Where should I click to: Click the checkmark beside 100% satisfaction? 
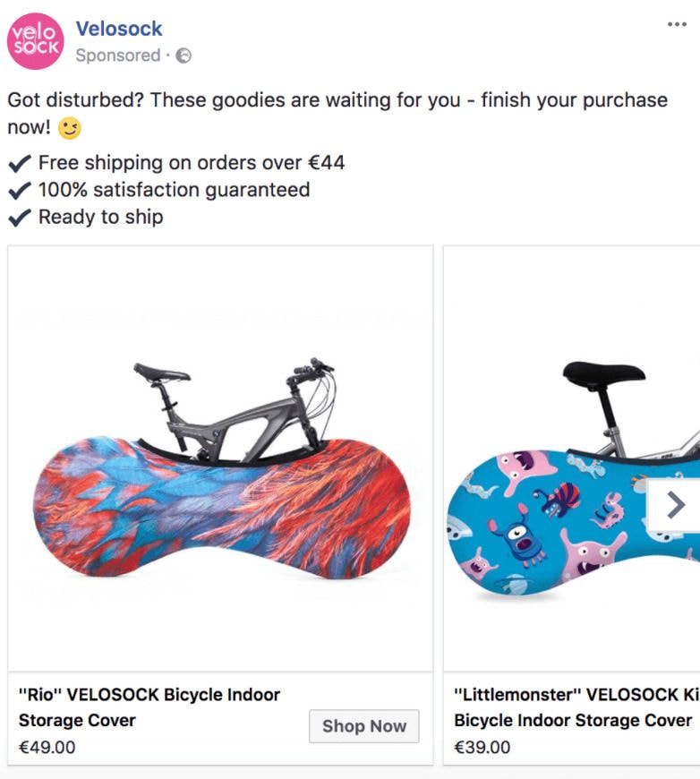coord(20,190)
